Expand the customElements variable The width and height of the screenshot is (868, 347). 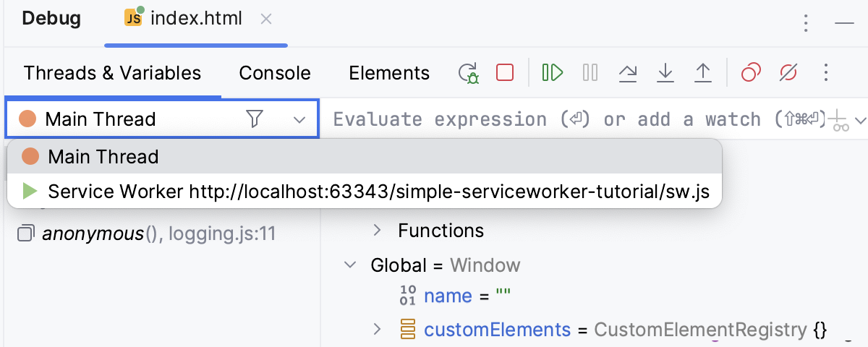(377, 330)
